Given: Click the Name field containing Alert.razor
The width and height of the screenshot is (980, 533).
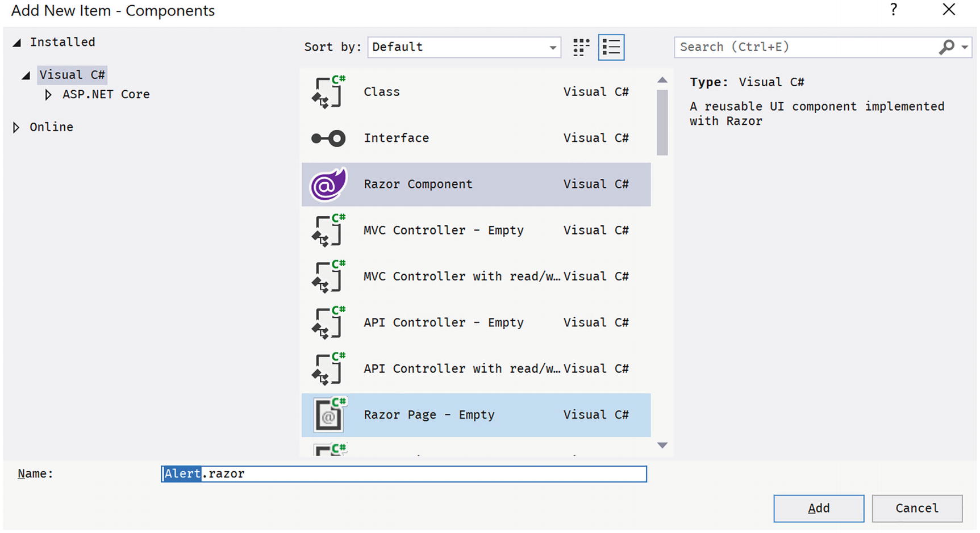Looking at the screenshot, I should (403, 474).
